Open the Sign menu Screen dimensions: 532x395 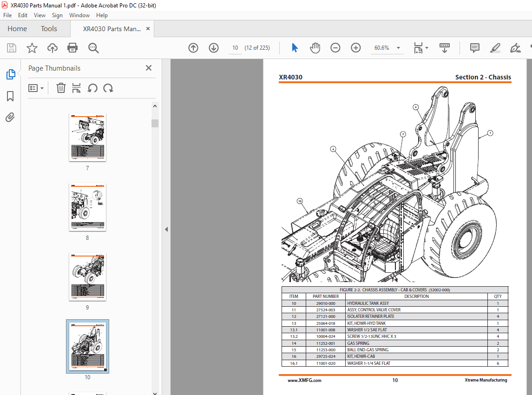pyautogui.click(x=57, y=15)
